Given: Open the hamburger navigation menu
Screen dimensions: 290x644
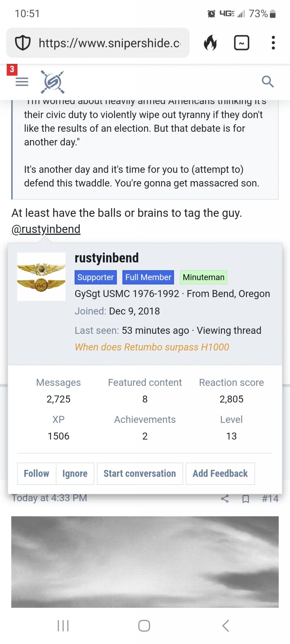Looking at the screenshot, I should click(x=22, y=82).
